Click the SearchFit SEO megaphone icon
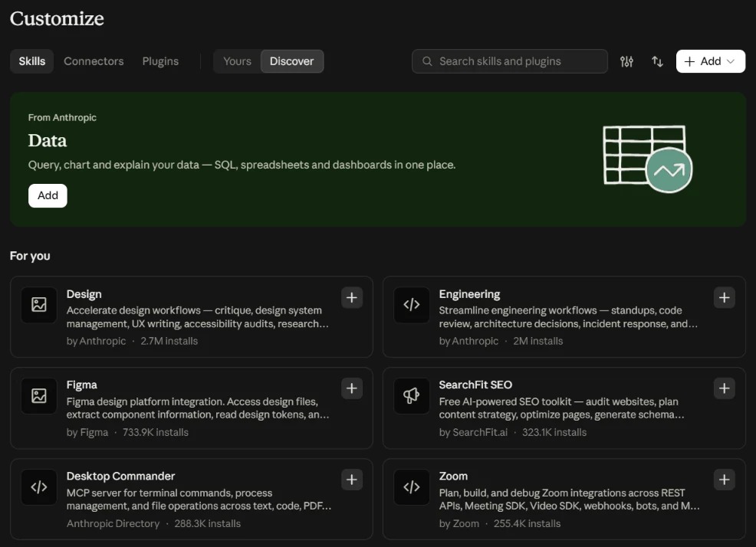The width and height of the screenshot is (756, 547). tap(411, 395)
